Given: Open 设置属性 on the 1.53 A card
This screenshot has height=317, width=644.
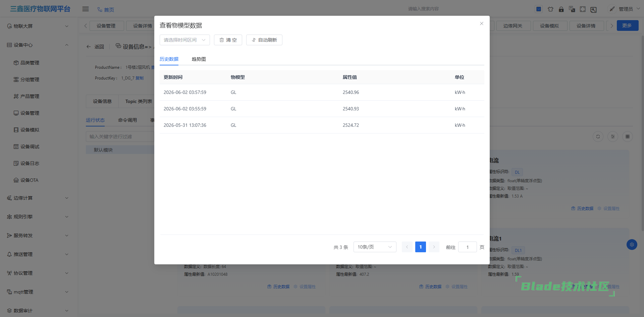Looking at the screenshot, I should coord(609,209).
